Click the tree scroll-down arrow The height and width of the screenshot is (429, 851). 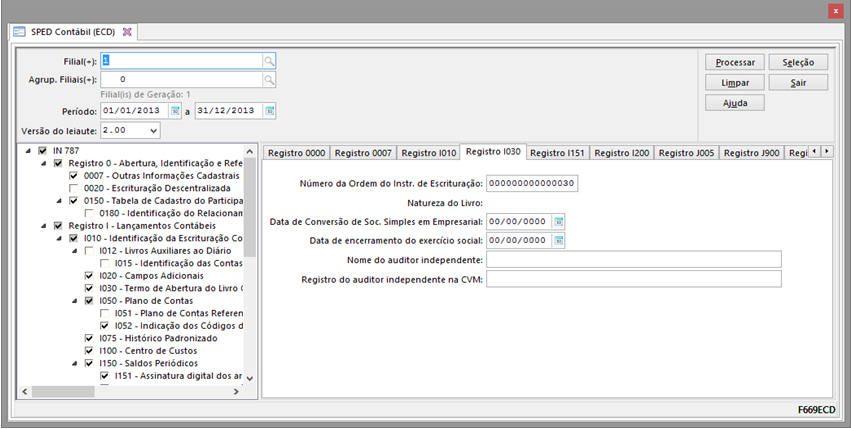pos(250,378)
